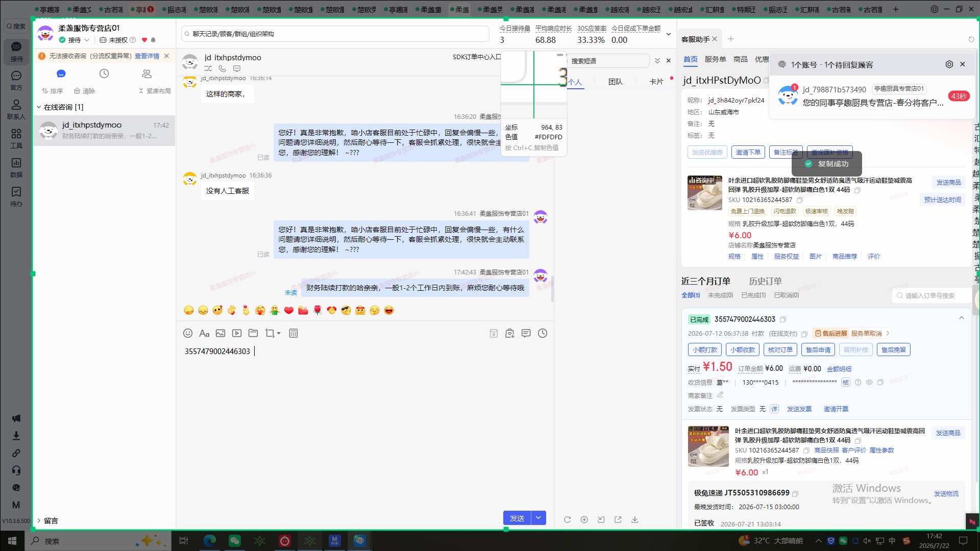Image resolution: width=980 pixels, height=551 pixels.
Task: Open the 官方 official messages section
Action: (x=16, y=81)
